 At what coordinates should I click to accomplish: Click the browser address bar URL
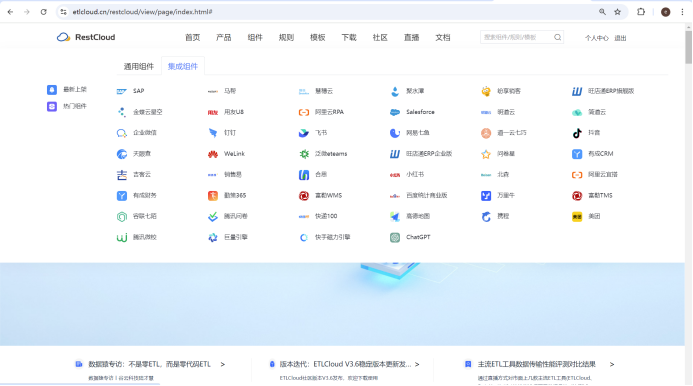[x=142, y=12]
